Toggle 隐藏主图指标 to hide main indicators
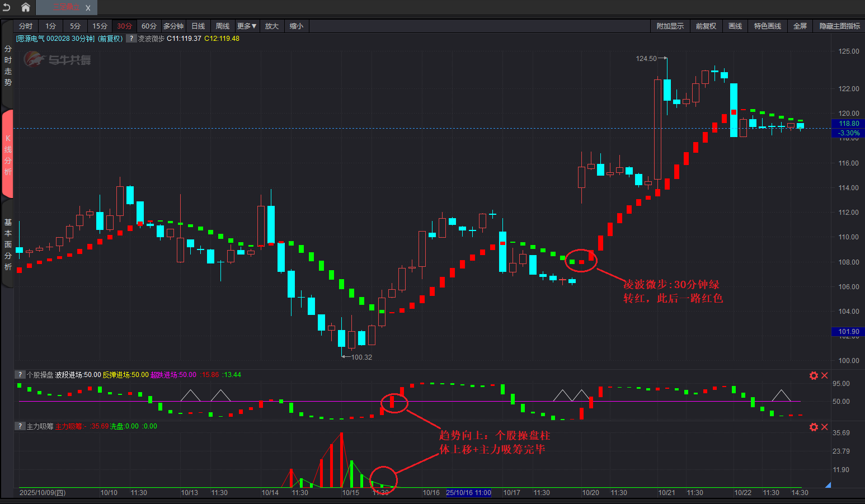The height and width of the screenshot is (504, 865). click(839, 26)
